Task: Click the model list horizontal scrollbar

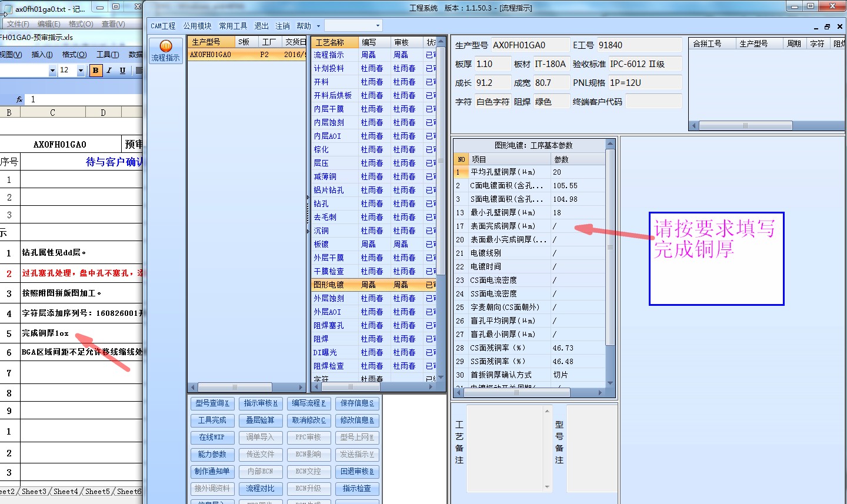Action: coord(247,388)
